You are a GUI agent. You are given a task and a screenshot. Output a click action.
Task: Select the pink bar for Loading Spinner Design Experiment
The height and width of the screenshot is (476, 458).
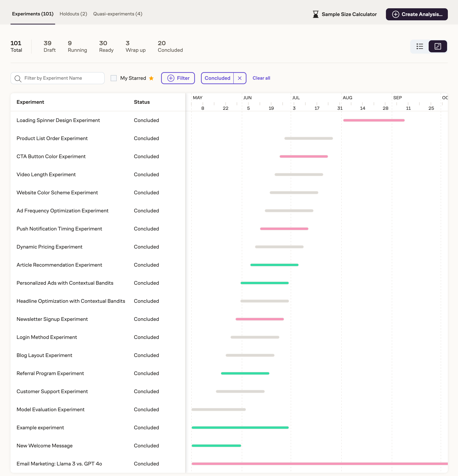click(x=373, y=120)
